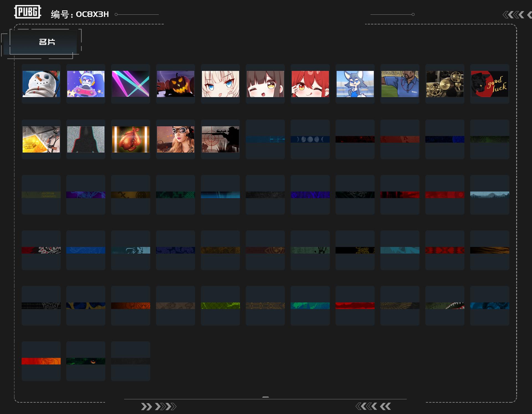Choose the sniper silhouette crosshair card

tap(220, 139)
